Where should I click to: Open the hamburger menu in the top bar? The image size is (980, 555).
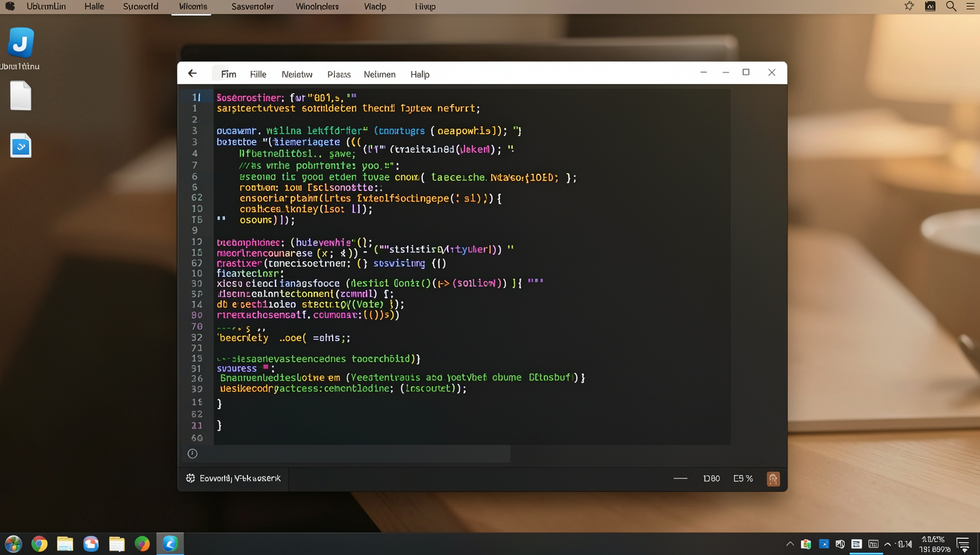point(970,6)
